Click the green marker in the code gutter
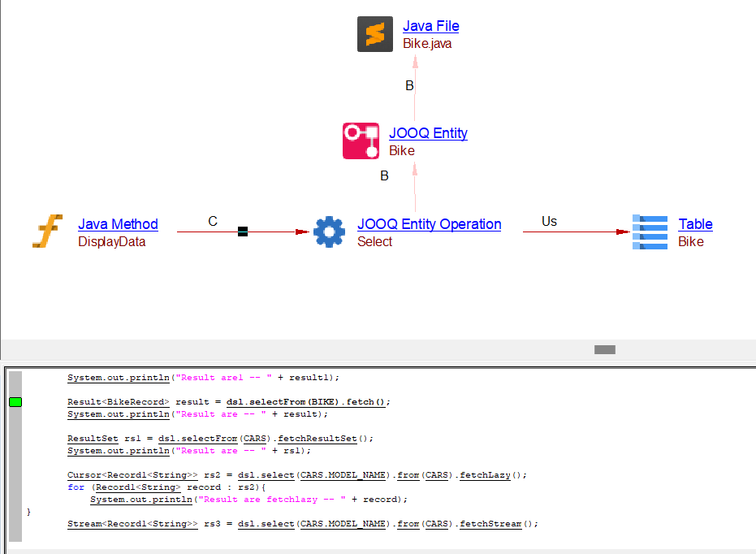The image size is (756, 554). pos(15,402)
